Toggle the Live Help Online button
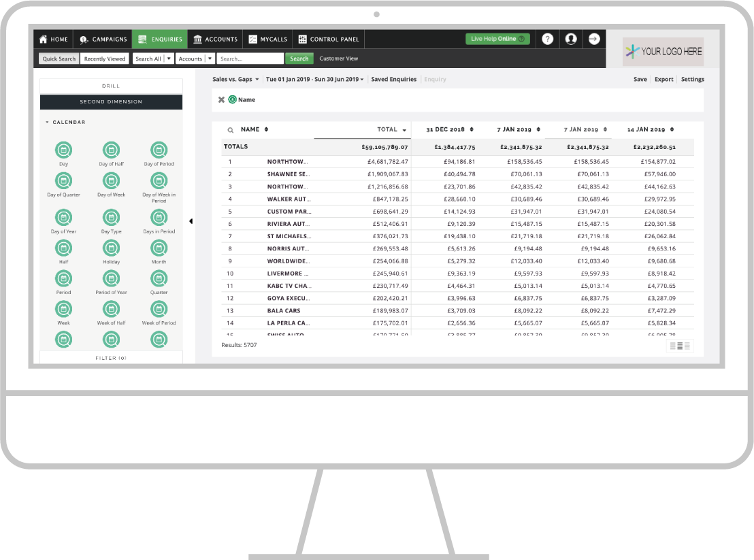This screenshot has height=560, width=754. pos(497,39)
